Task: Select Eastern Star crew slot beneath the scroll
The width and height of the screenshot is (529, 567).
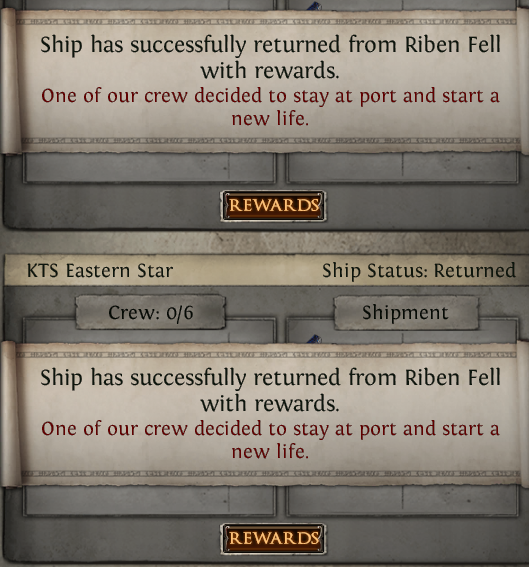Action: click(149, 501)
